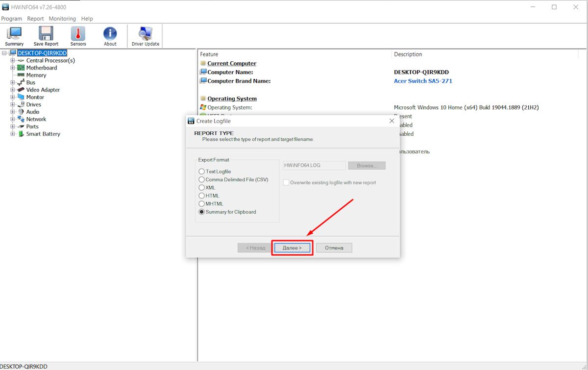Viewport: 588px width, 370px height.
Task: Pick the HTML export format
Action: [x=202, y=196]
